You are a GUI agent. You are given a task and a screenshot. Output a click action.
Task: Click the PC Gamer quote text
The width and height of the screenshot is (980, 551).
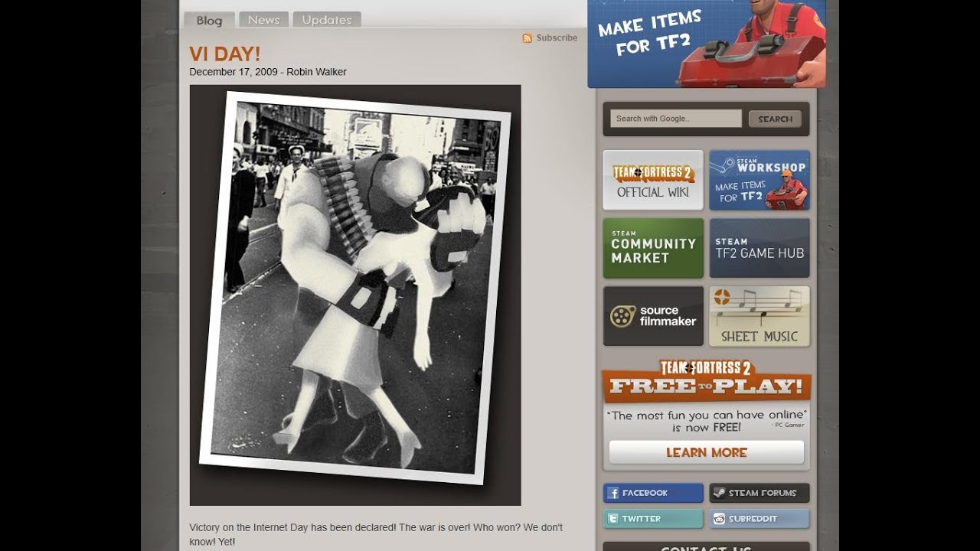click(x=706, y=421)
